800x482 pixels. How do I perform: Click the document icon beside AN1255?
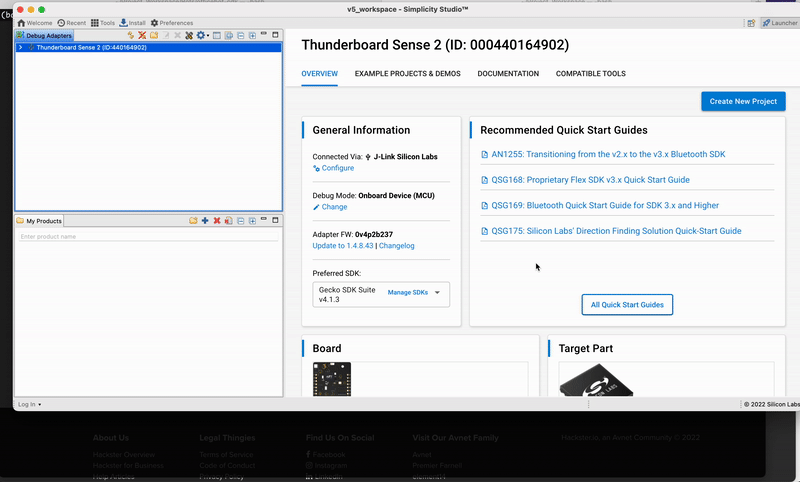tap(485, 155)
